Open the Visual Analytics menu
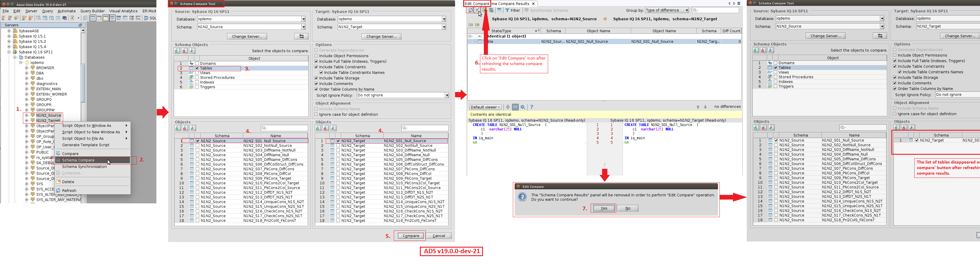Screen dimensions: 980x269 (x=123, y=11)
